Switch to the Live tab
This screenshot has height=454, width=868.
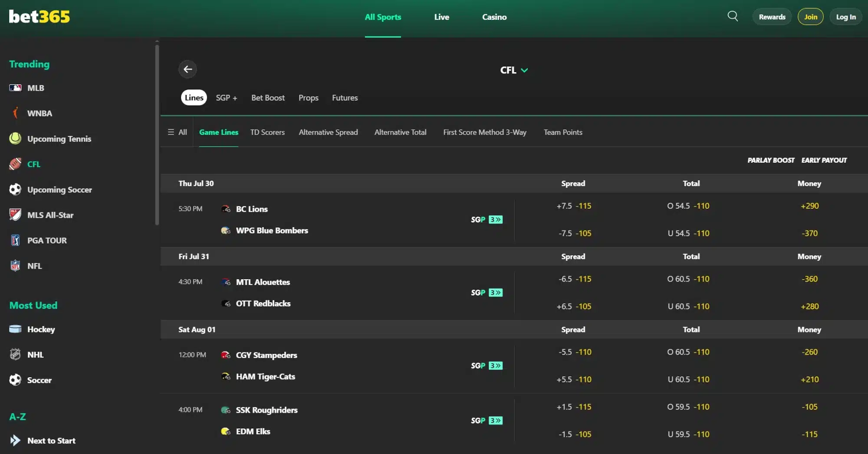point(441,17)
